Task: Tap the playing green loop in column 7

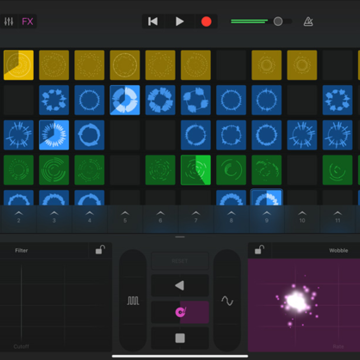Action: point(196,170)
